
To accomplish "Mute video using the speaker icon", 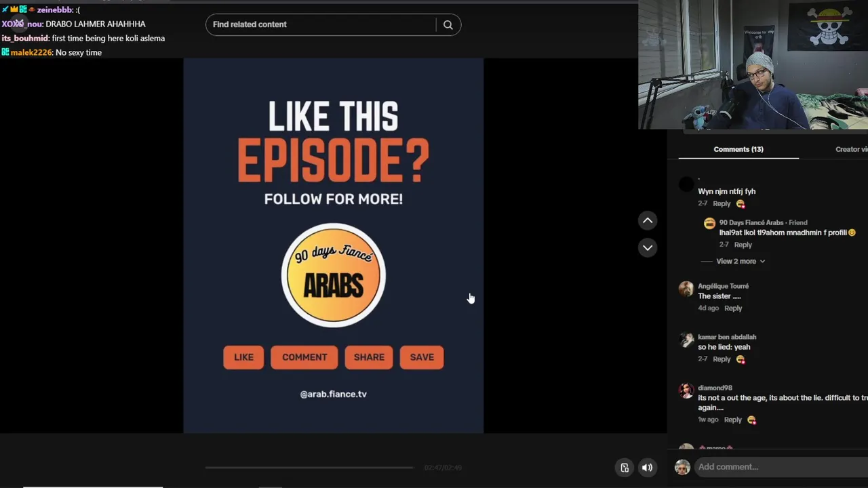I will coord(648,468).
